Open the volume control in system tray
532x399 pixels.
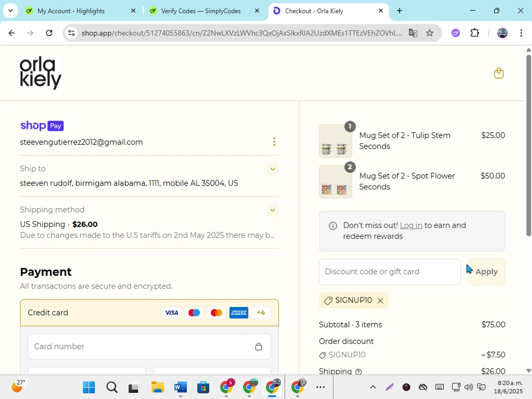coord(469,387)
